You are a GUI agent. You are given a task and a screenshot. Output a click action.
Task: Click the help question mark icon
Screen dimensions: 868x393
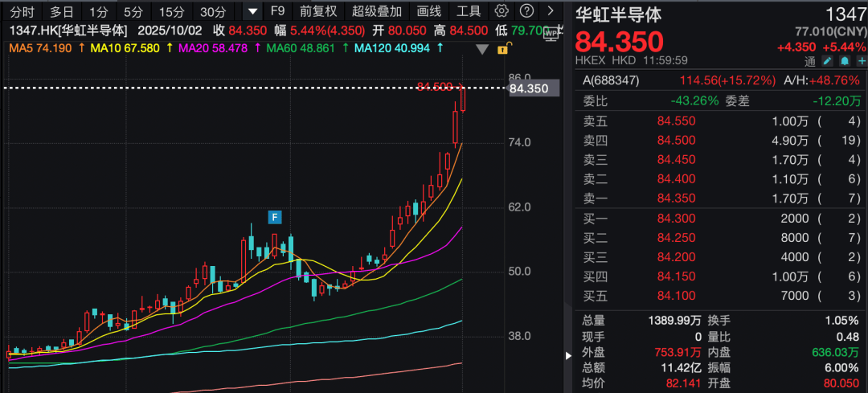[526, 11]
